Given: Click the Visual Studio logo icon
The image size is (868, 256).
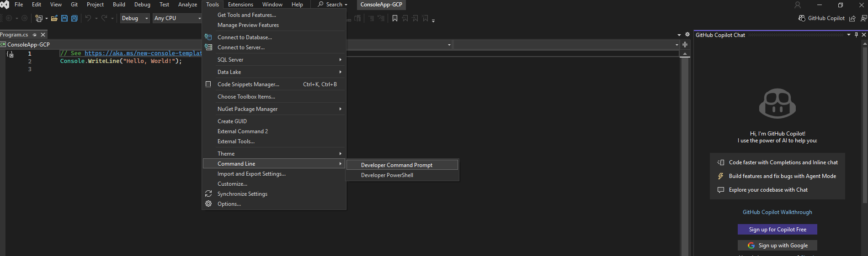Looking at the screenshot, I should [5, 5].
